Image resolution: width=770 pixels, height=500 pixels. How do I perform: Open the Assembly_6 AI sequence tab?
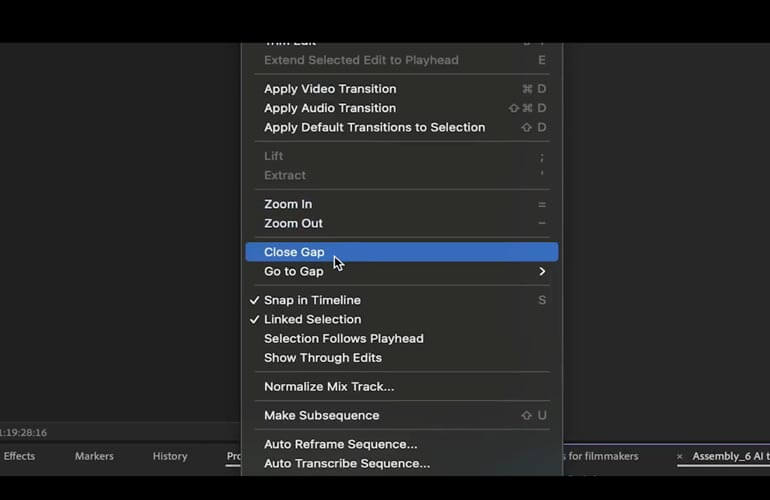(731, 456)
